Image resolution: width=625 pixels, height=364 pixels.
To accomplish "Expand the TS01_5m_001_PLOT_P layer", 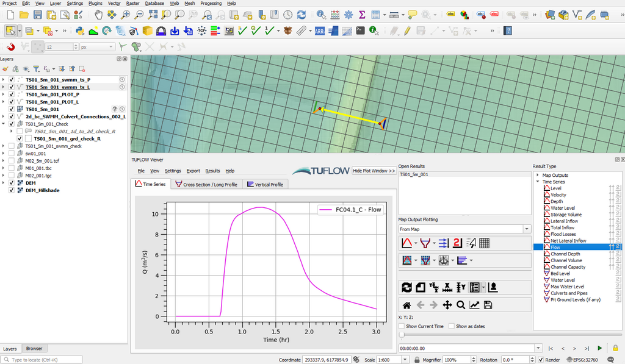I will [x=4, y=95].
